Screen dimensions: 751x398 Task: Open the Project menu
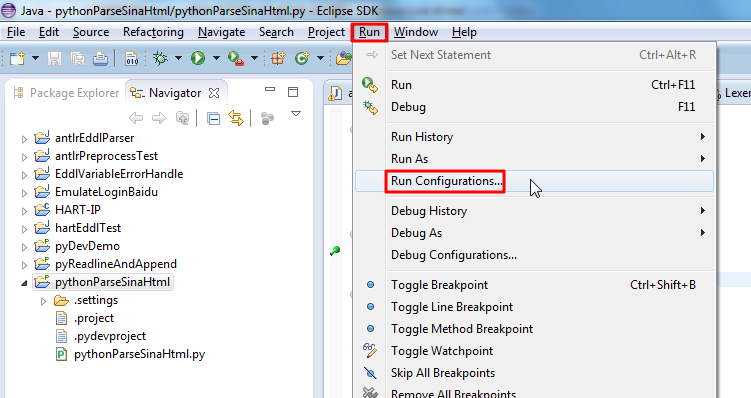326,32
